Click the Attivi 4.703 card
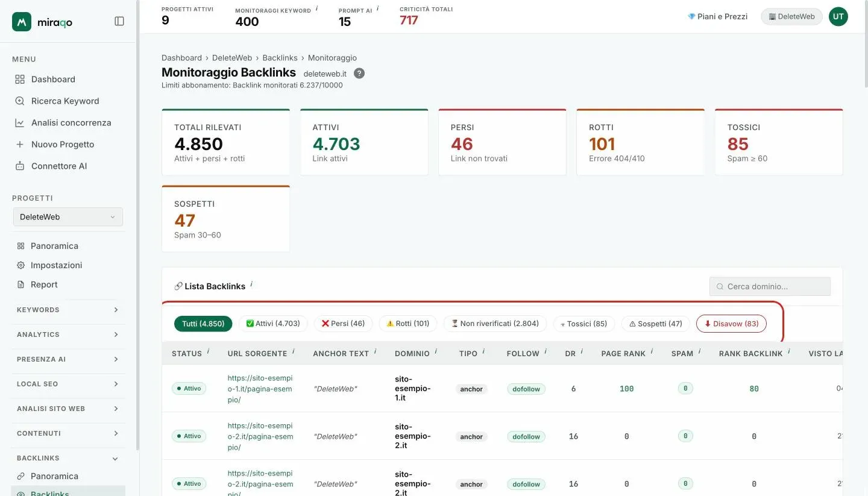The image size is (868, 496). click(364, 142)
